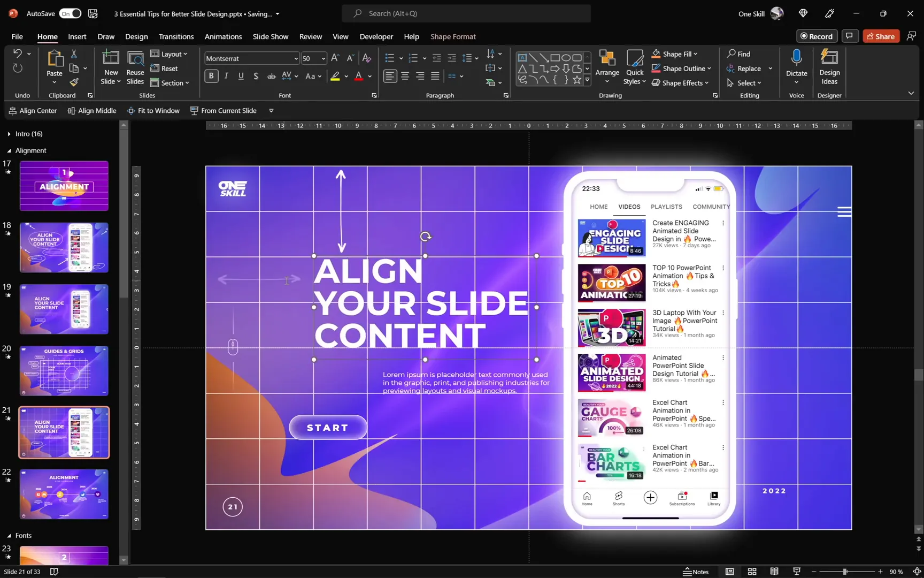Click Decrease Font Size icon

coord(350,58)
